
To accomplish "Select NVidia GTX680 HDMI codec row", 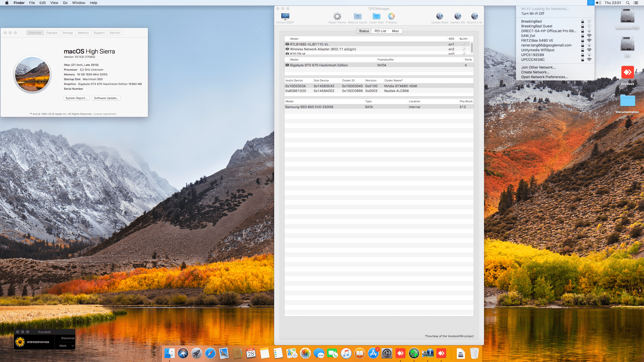I will pos(379,86).
